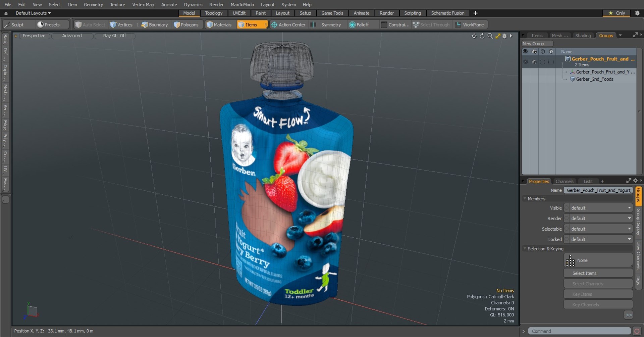
Task: Select the Gerber_2nd_Foods tree item
Action: (595, 79)
